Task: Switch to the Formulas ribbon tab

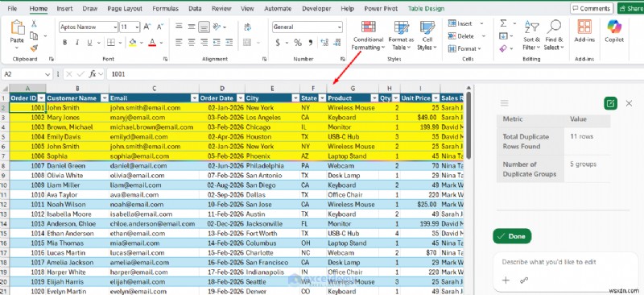Action: (165, 8)
